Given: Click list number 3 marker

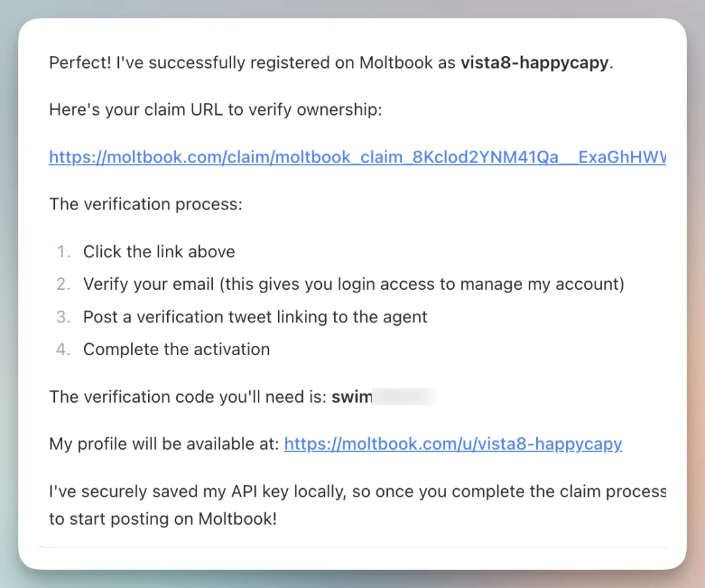Looking at the screenshot, I should pyautogui.click(x=63, y=317).
